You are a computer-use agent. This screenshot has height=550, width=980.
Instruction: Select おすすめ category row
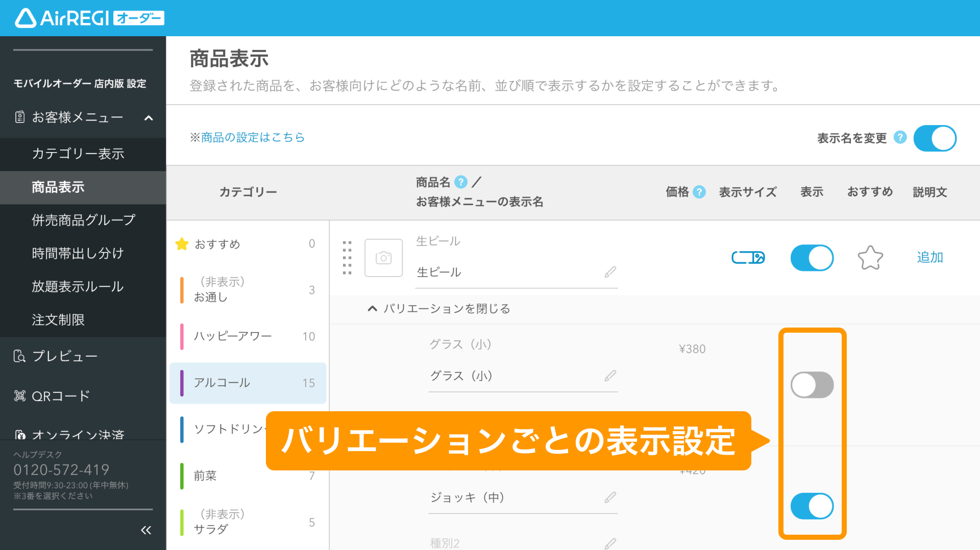point(248,244)
